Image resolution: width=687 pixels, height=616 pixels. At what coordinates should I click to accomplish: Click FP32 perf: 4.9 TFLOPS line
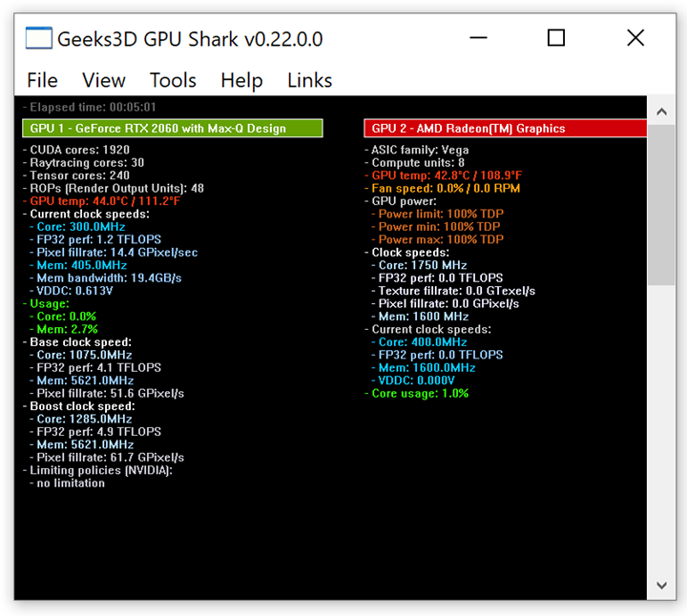pos(95,432)
